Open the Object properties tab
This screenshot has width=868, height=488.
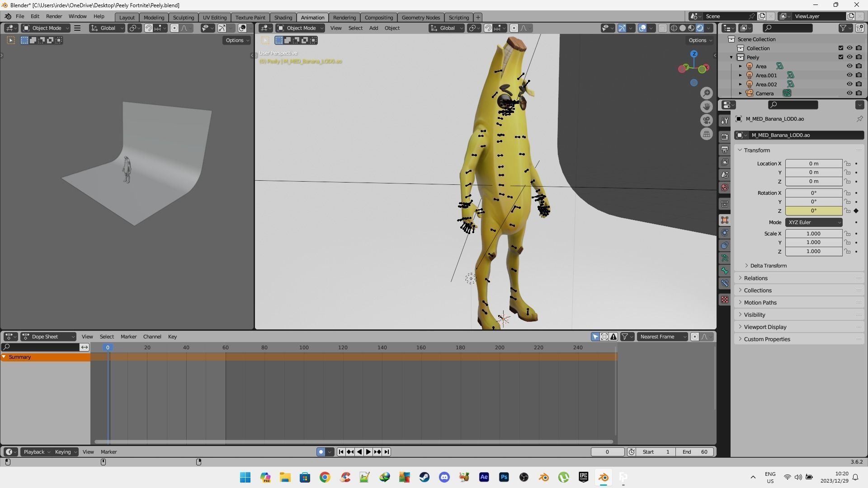click(725, 220)
